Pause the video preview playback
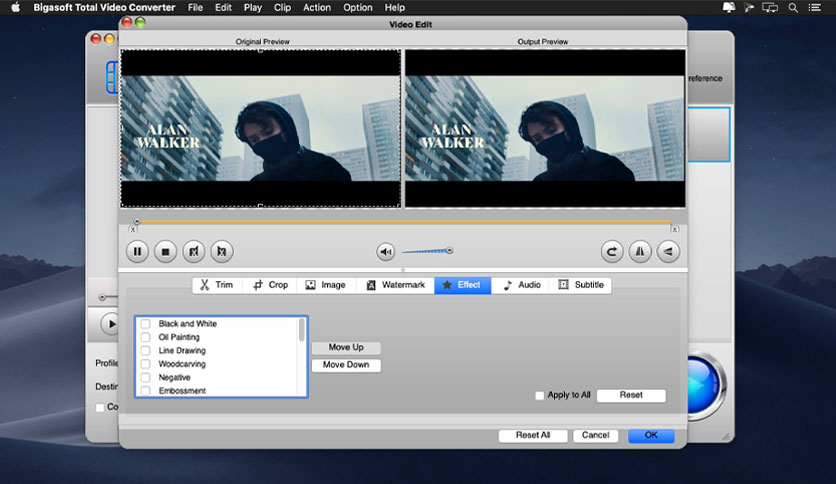The width and height of the screenshot is (836, 484). pos(137,252)
